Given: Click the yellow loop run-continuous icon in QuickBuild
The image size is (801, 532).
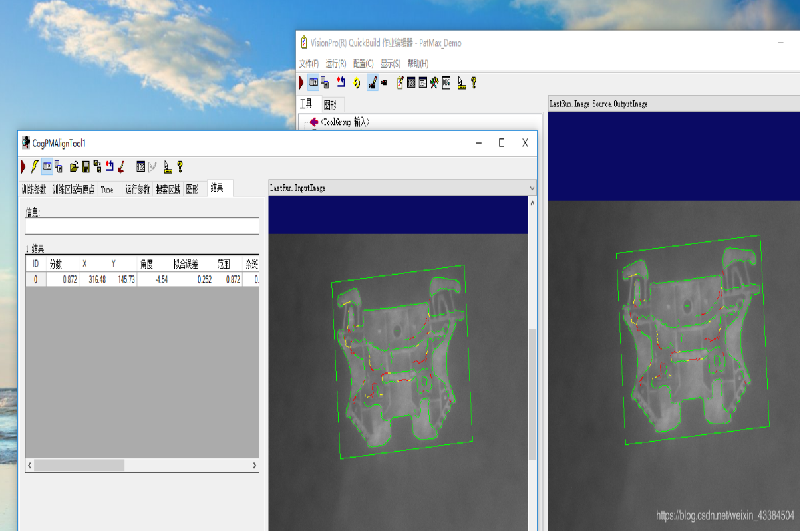Looking at the screenshot, I should [x=357, y=83].
